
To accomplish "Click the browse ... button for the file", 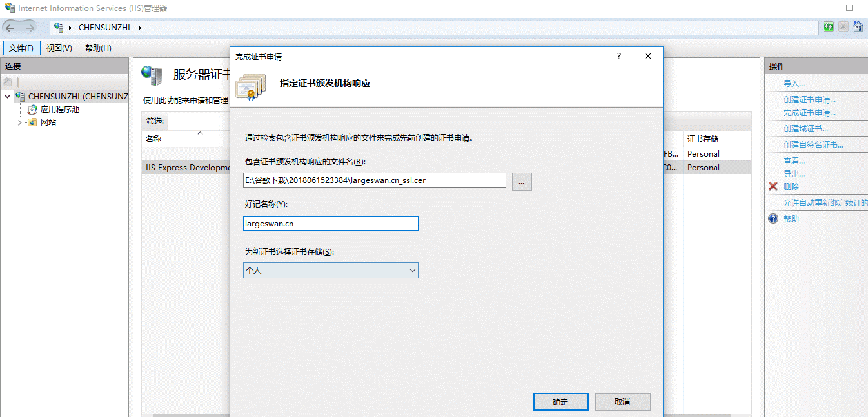I will (x=522, y=182).
